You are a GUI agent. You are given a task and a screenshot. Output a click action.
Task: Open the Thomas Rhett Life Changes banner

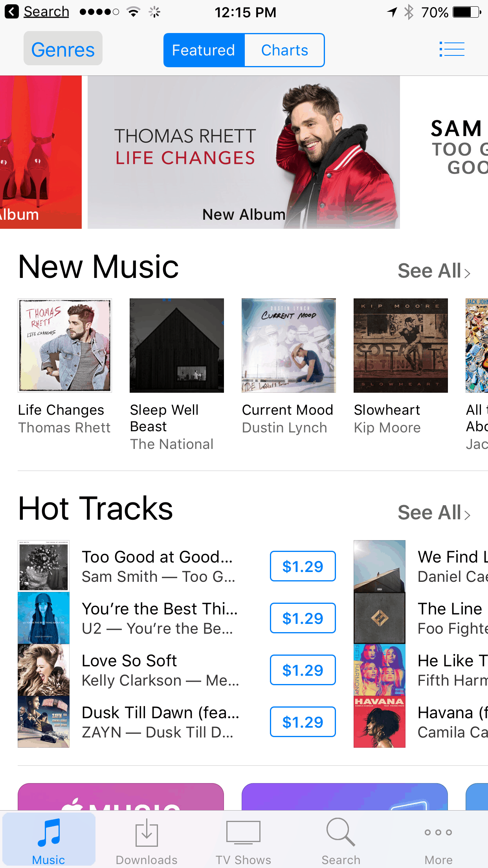pyautogui.click(x=244, y=152)
